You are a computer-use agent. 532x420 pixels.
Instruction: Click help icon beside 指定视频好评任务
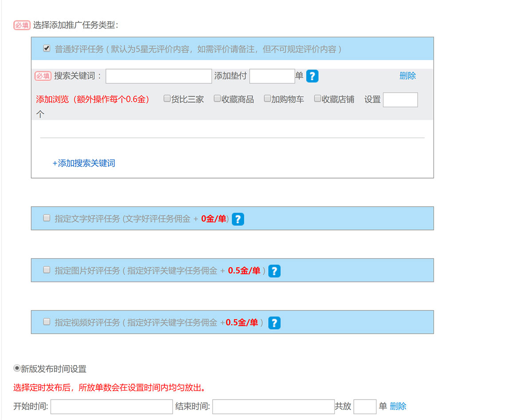[x=274, y=323]
